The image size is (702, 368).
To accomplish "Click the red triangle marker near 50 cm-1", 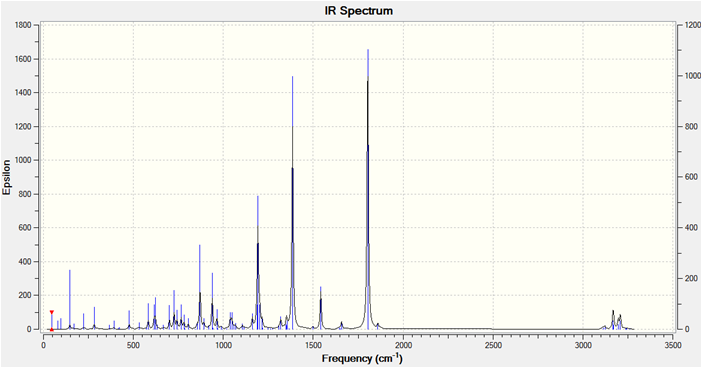I will click(51, 312).
